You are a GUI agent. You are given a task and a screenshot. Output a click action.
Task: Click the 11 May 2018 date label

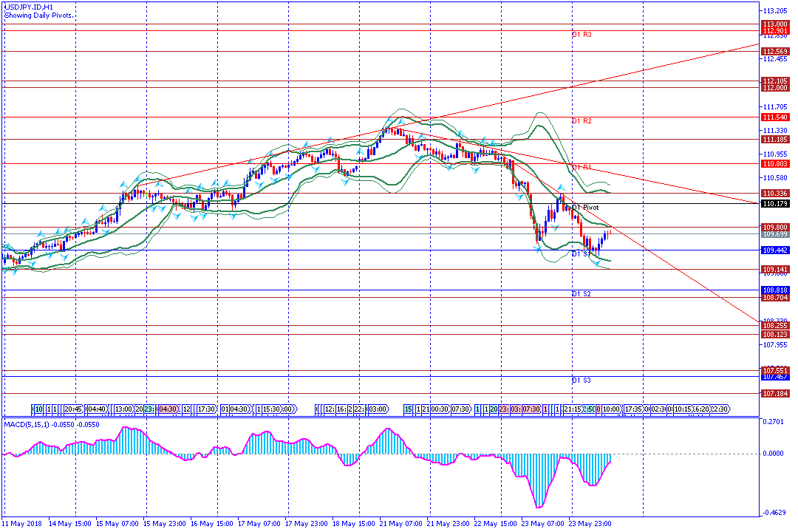tap(22, 524)
